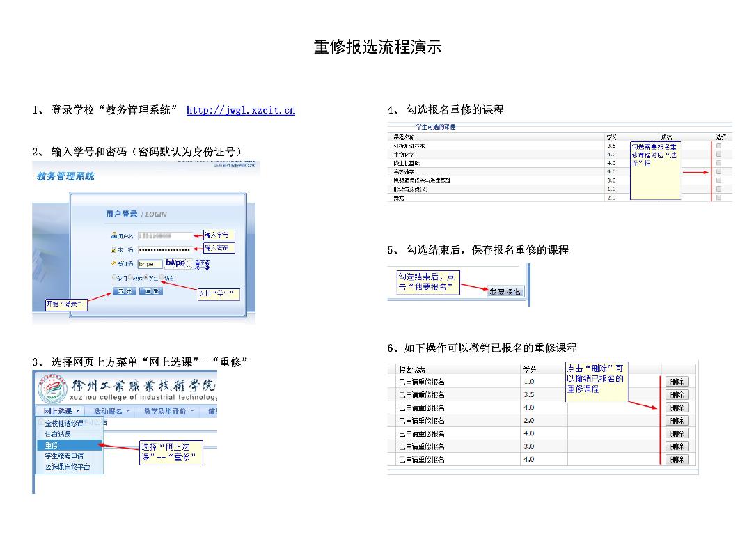
Task: Choose 学生缓考申请 from the menu
Action: pyautogui.click(x=64, y=456)
